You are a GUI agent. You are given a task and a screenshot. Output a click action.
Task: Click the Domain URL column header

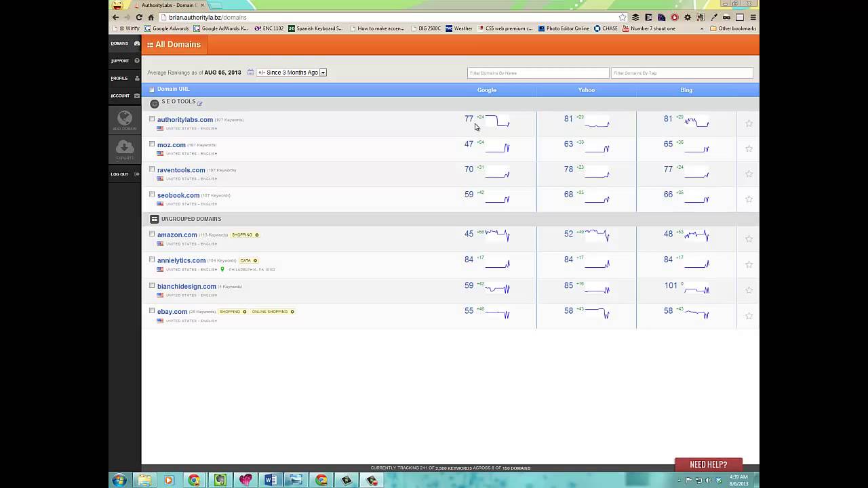(x=173, y=89)
